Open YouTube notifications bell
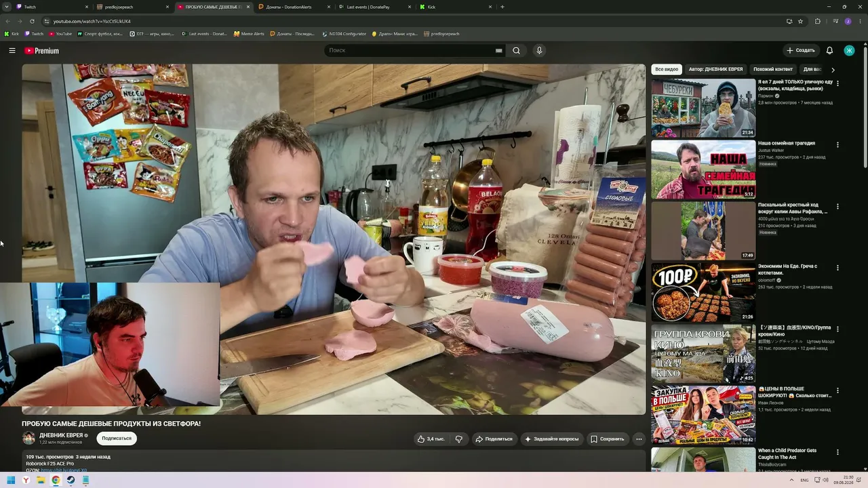The image size is (868, 488). coord(829,50)
